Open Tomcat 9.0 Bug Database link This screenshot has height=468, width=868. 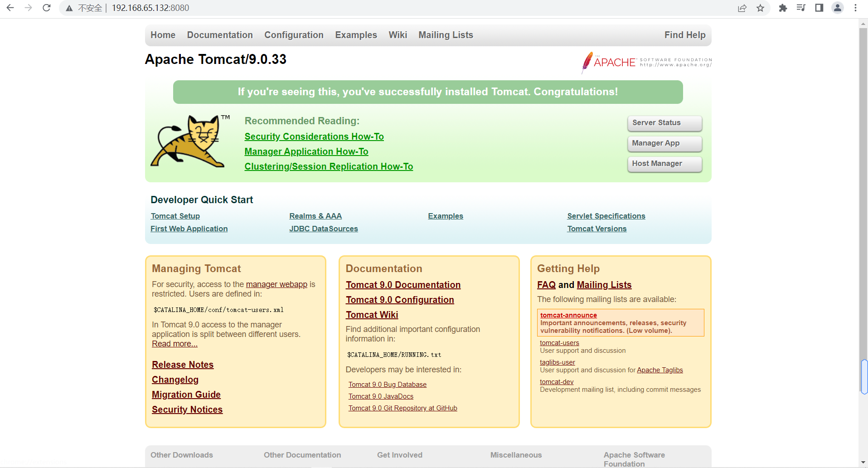(x=387, y=385)
